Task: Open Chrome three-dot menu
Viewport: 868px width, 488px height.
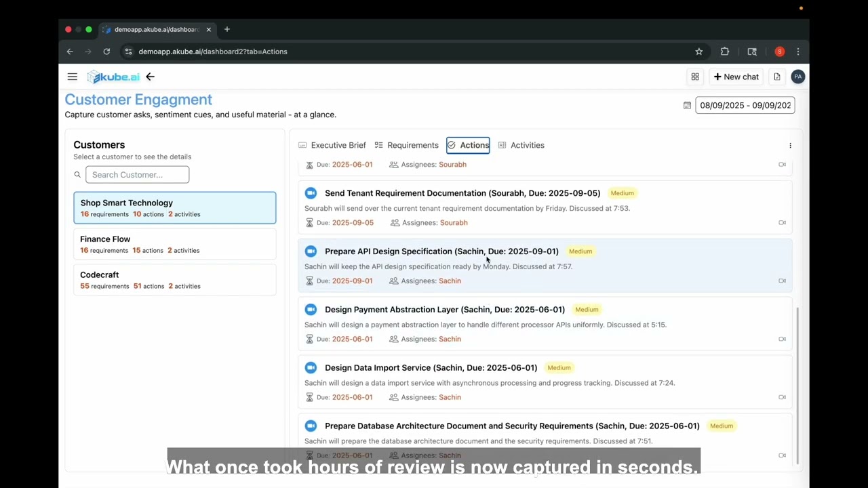Action: pyautogui.click(x=798, y=52)
